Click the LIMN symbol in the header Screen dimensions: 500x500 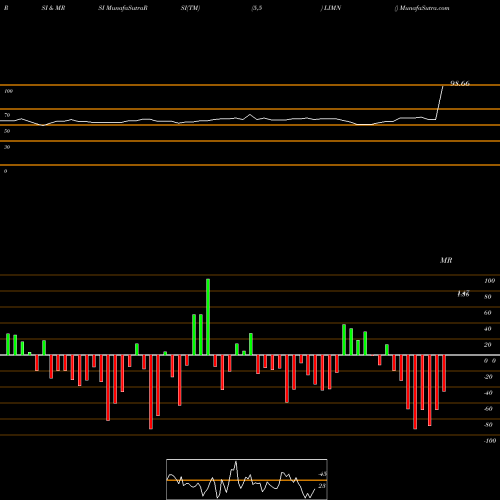point(332,8)
